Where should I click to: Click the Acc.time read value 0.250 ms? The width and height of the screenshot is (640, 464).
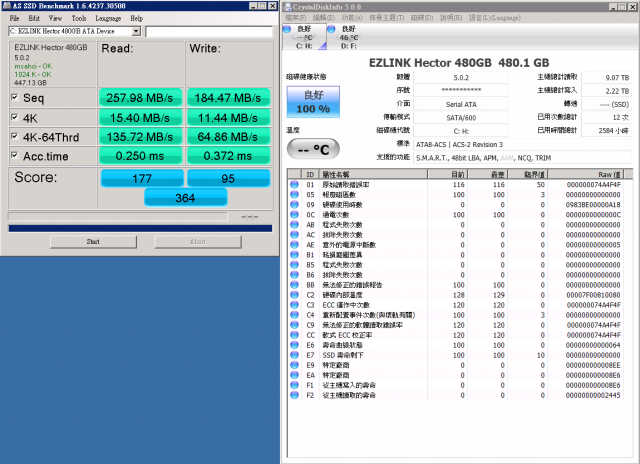tap(140, 156)
